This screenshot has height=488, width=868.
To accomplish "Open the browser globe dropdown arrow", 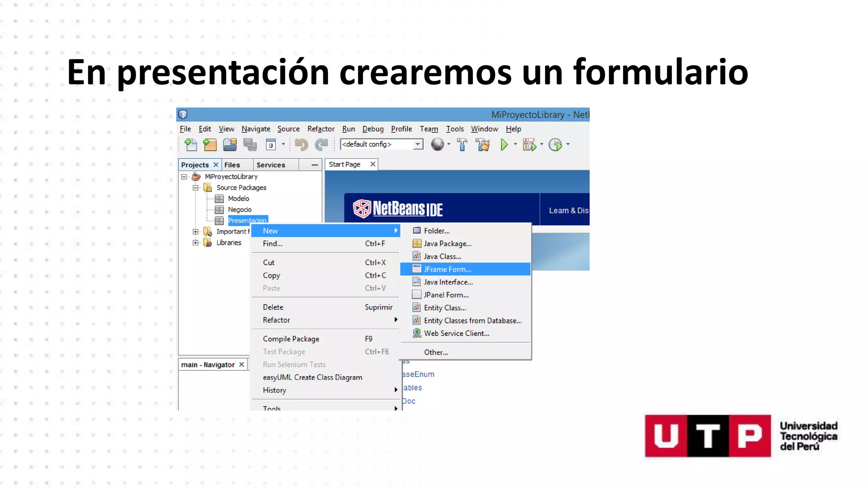I will [x=449, y=144].
